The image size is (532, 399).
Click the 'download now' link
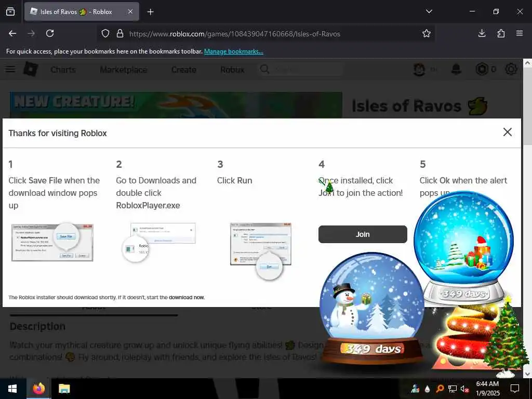[187, 298]
